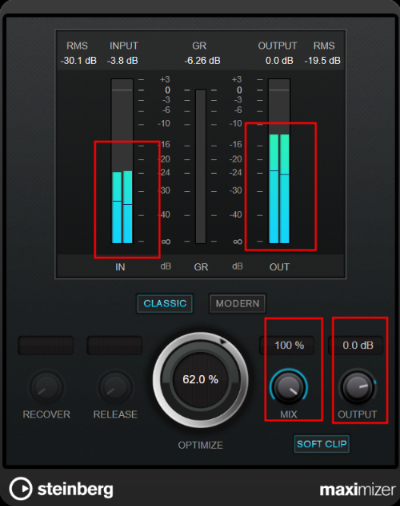
Task: Click the OUT label below meter
Action: (279, 267)
